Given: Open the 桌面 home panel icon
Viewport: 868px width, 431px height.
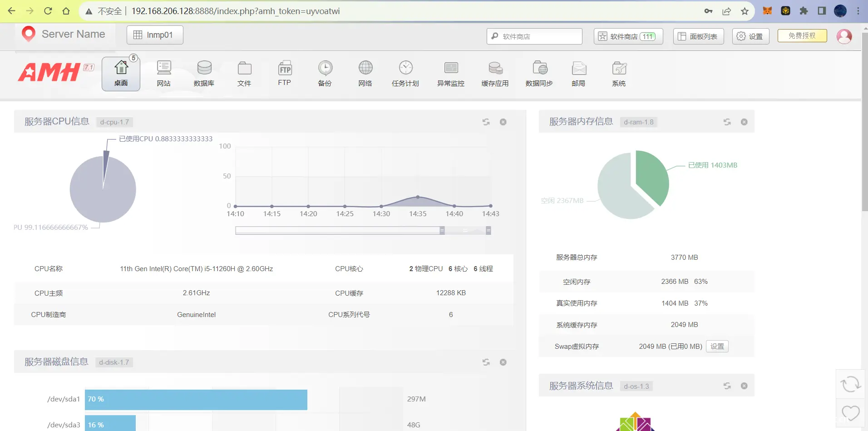Looking at the screenshot, I should pyautogui.click(x=121, y=74).
